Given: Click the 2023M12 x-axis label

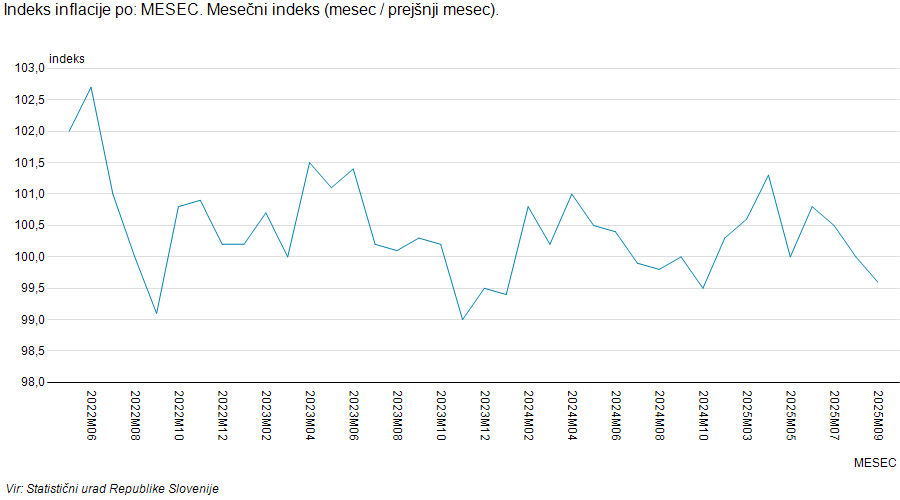Looking at the screenshot, I should point(484,417).
